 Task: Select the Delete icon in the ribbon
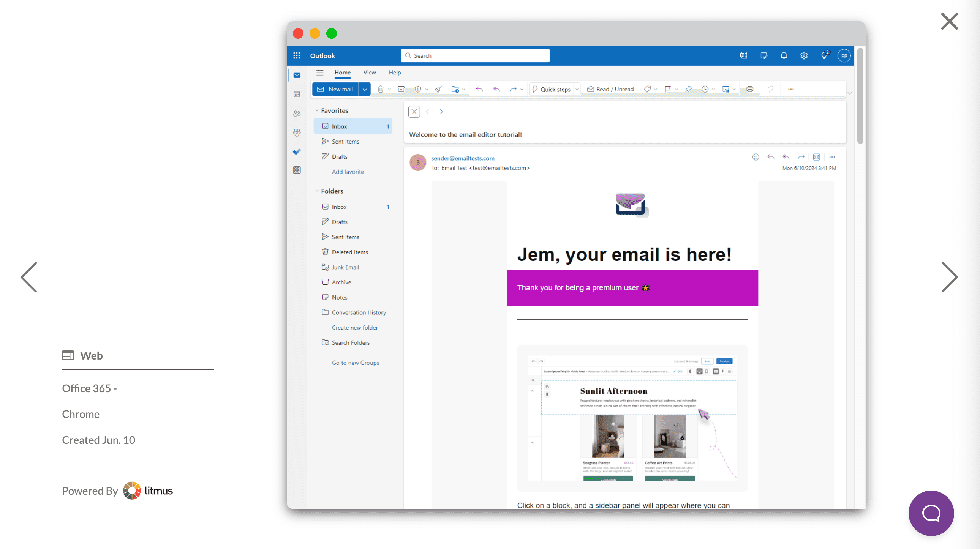point(381,88)
